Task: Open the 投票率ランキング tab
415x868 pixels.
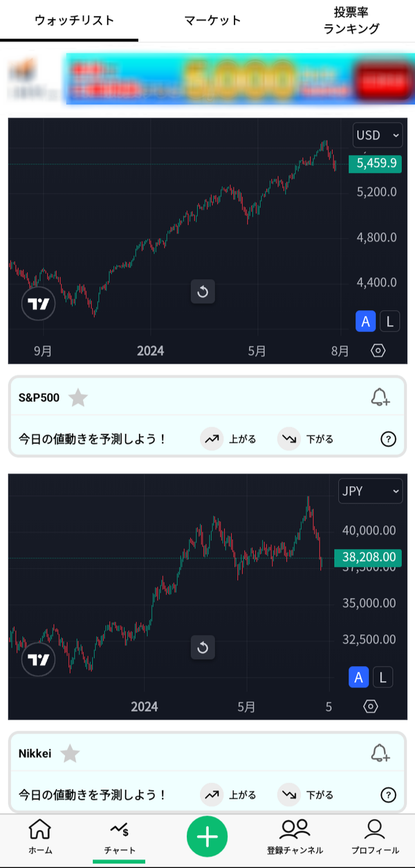Action: pyautogui.click(x=351, y=20)
